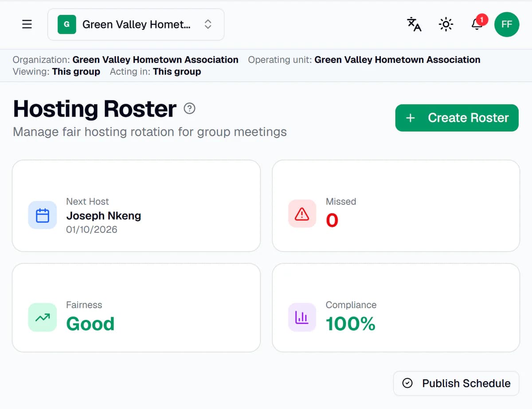
Task: Click the red Missed warning triangle icon
Action: pos(302,214)
